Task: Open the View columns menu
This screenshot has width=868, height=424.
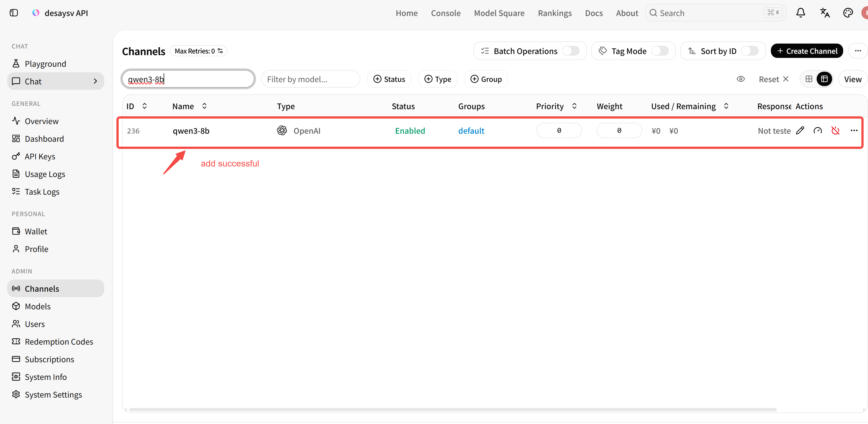Action: pyautogui.click(x=853, y=79)
